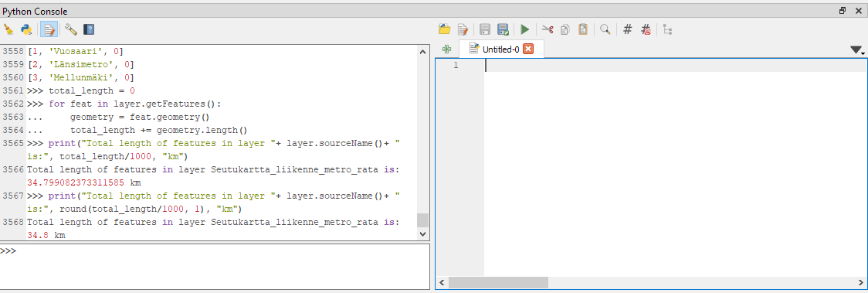Viewport: 868px width, 293px height.
Task: Click the Save As floppy icon
Action: [503, 29]
